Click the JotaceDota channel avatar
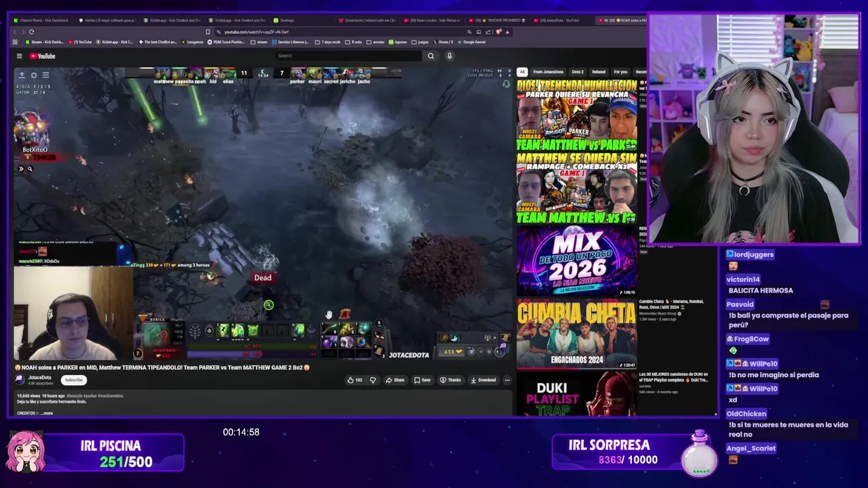868x488 pixels. coord(20,380)
